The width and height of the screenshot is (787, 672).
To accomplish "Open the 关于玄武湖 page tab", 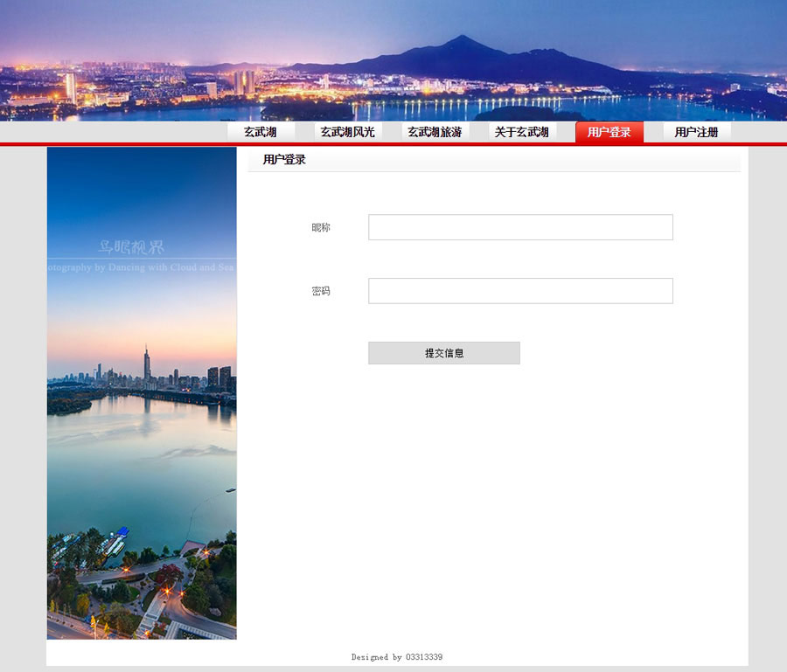I will (x=522, y=133).
